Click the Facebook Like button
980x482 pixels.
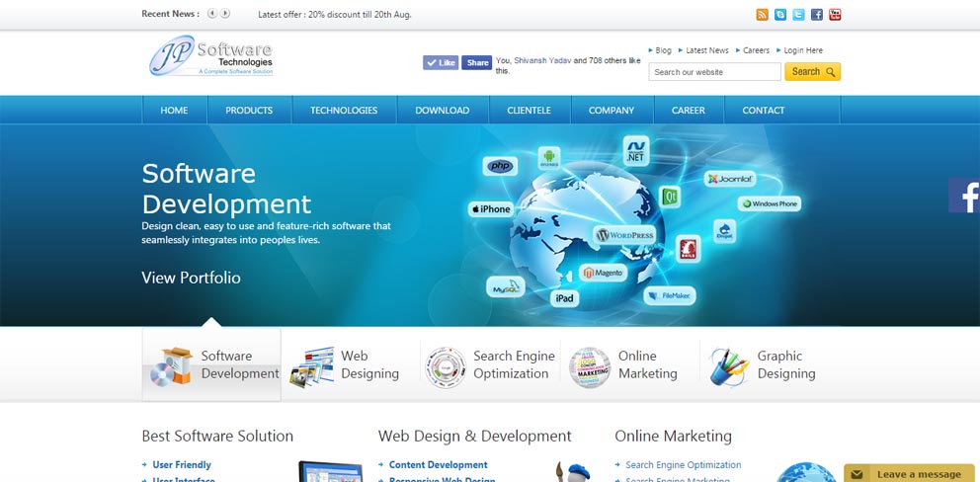pyautogui.click(x=441, y=62)
